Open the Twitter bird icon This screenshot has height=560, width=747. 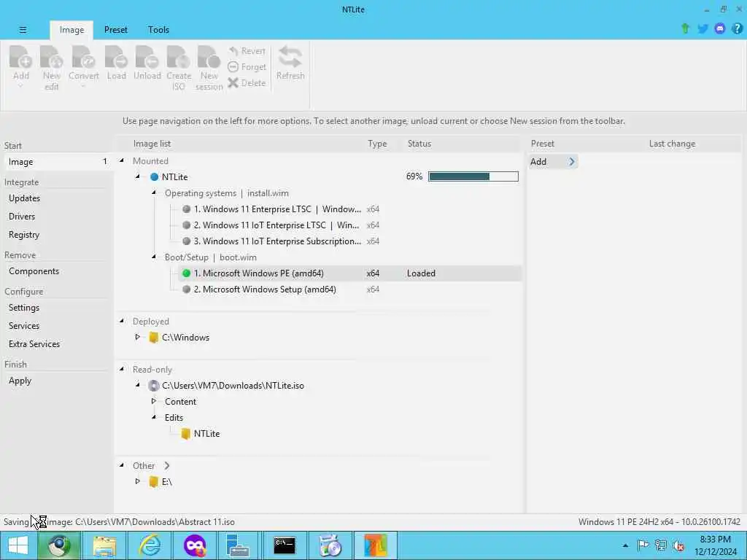coord(703,28)
